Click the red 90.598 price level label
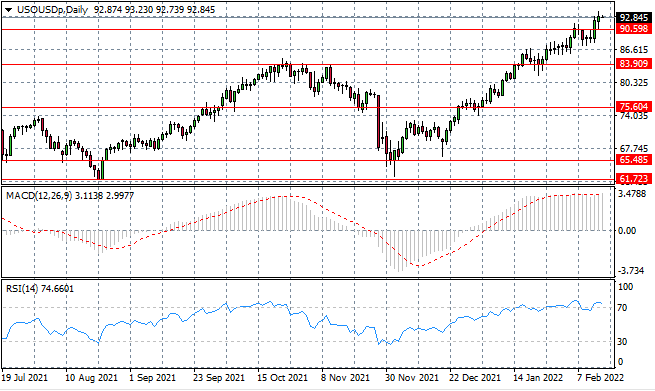Viewport: 655px width, 391px height. (x=634, y=29)
